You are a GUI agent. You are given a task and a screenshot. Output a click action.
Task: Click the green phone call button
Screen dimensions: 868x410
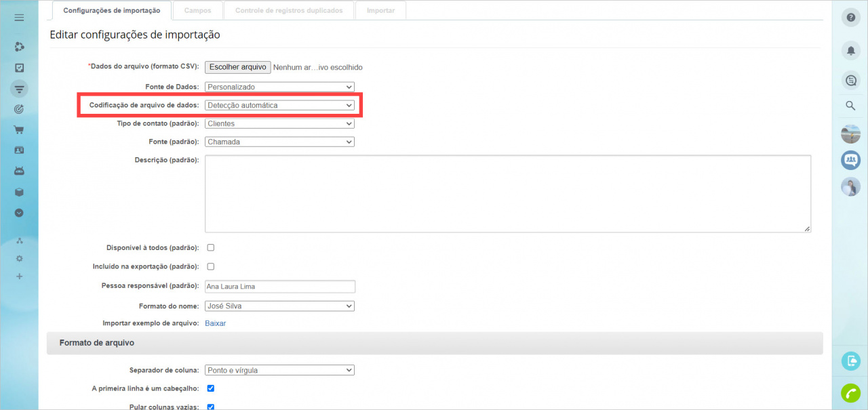point(850,393)
